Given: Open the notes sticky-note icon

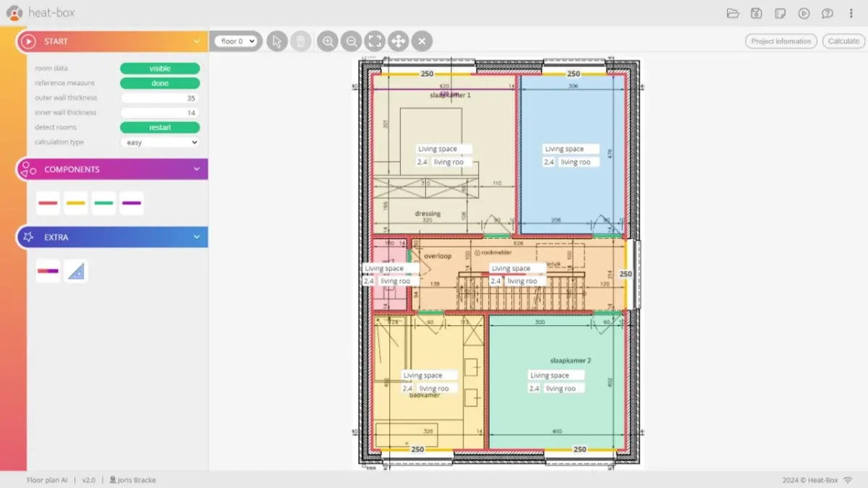Looking at the screenshot, I should click(x=780, y=13).
